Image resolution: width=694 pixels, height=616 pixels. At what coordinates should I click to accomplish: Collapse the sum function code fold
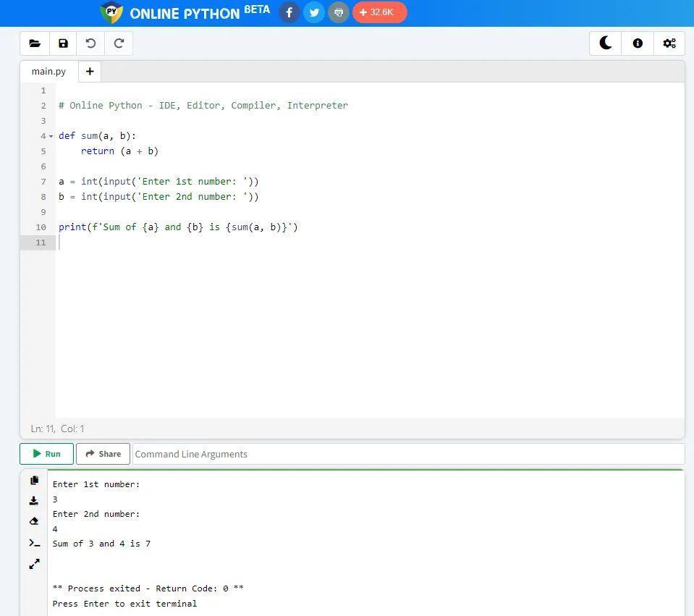click(50, 135)
